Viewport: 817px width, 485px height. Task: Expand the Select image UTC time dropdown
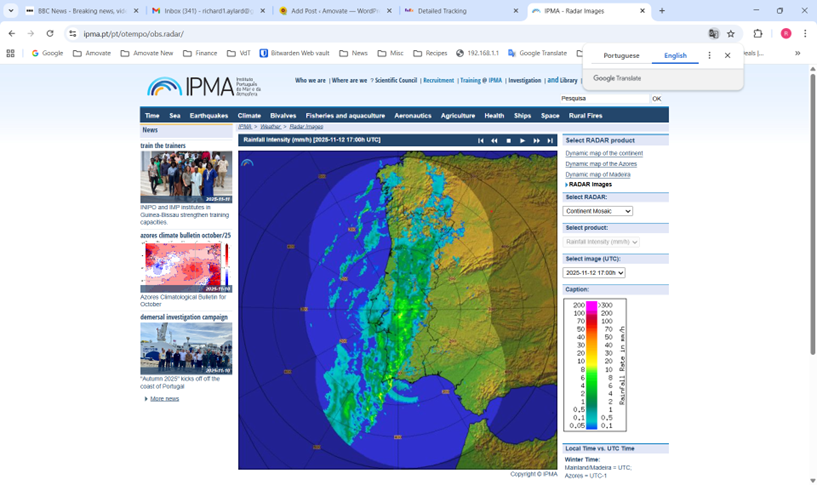click(x=594, y=273)
